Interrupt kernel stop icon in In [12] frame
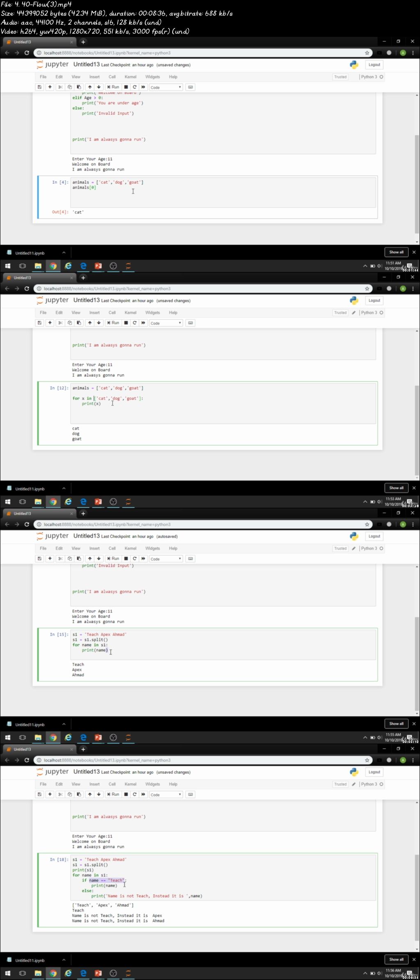The width and height of the screenshot is (420, 980). (126, 323)
